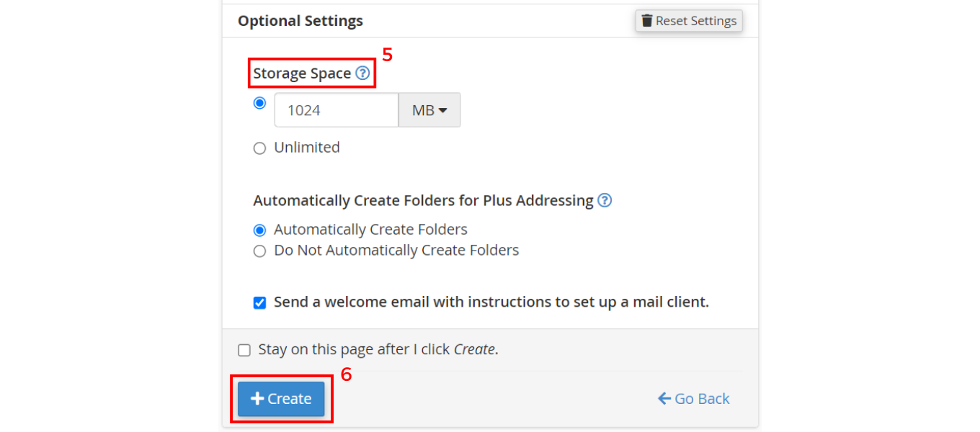Click the Reset Settings button text
Image resolution: width=980 pixels, height=432 pixels.
(696, 21)
